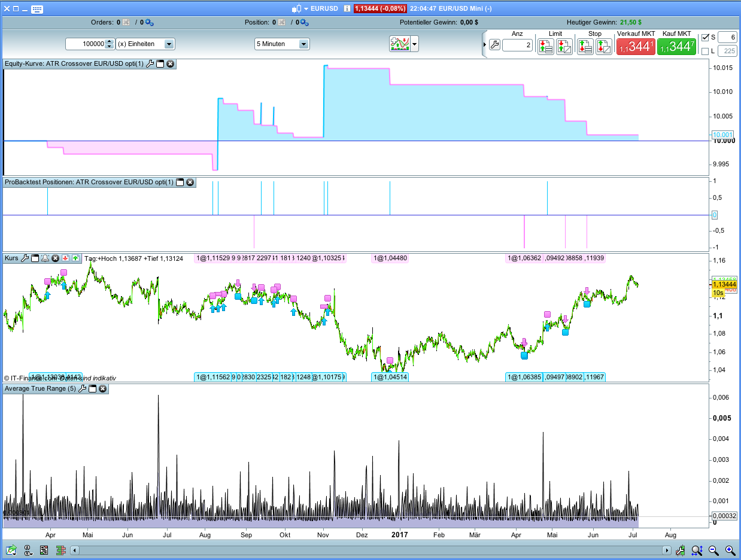The image size is (741, 560).
Task: Open the keyboard icon in title bar
Action: [37, 9]
